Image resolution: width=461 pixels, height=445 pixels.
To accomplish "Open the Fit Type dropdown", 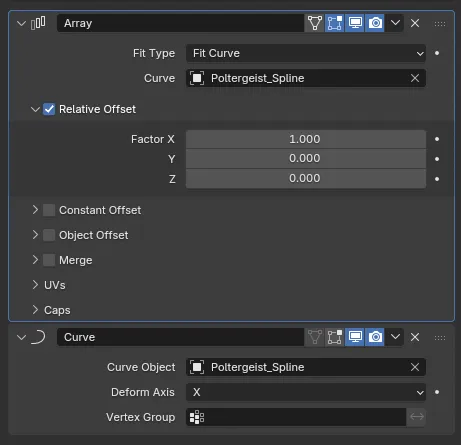I will 306,53.
